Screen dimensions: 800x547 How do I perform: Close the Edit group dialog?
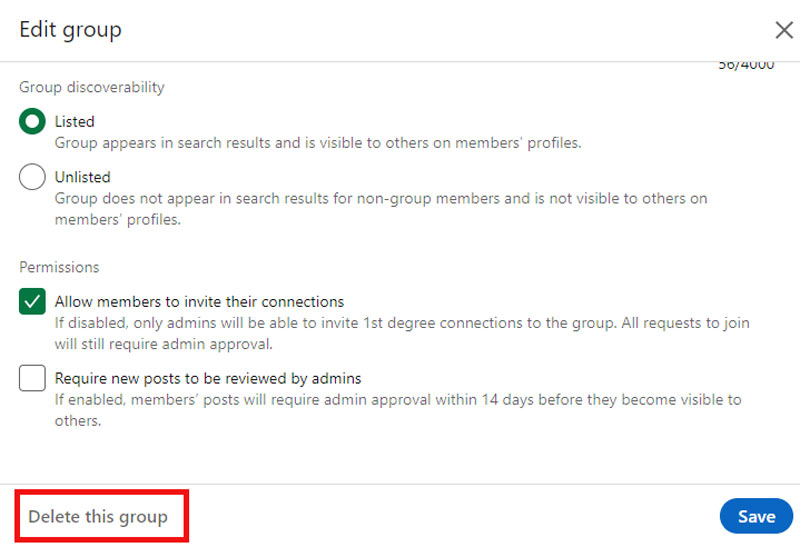tap(784, 30)
